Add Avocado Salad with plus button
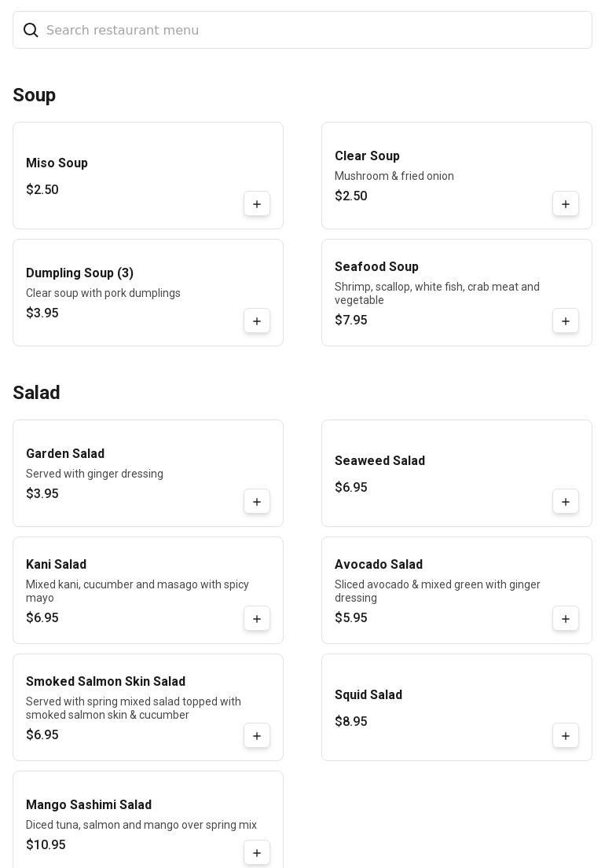 tap(566, 619)
